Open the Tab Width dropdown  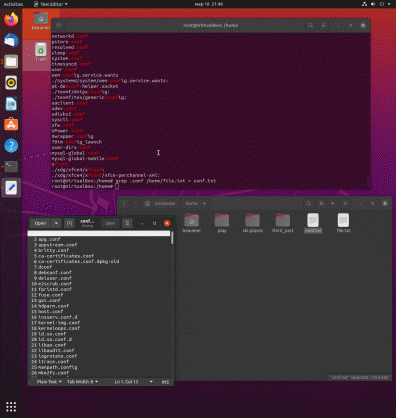(82, 382)
